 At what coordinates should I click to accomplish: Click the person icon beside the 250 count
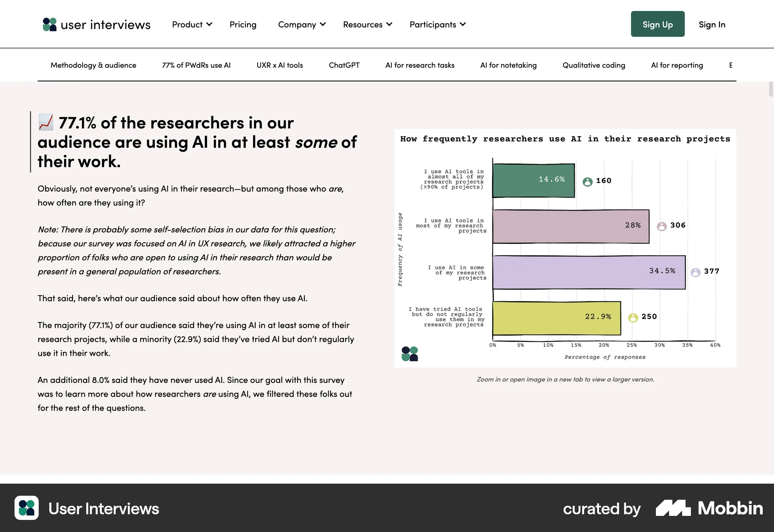(x=633, y=317)
